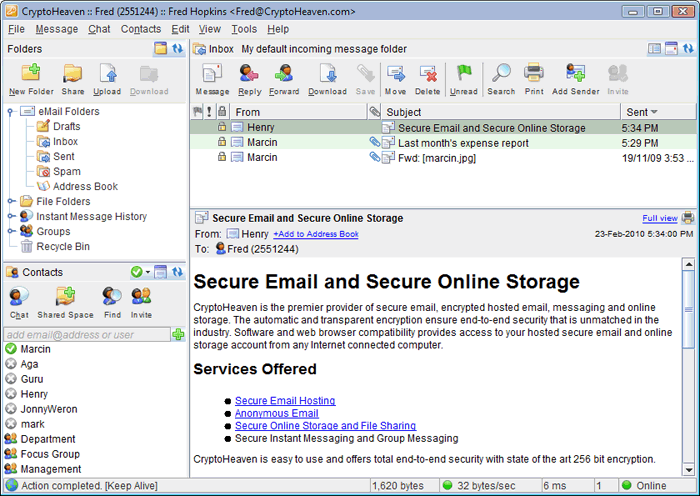This screenshot has height=496, width=700.
Task: Open Search with the magnifier icon
Action: tap(501, 74)
